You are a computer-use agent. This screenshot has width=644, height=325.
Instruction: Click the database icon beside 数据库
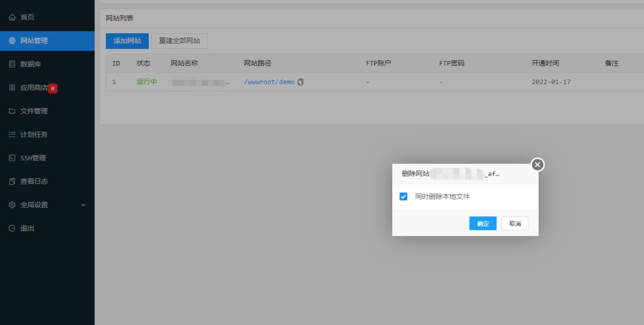click(x=12, y=64)
